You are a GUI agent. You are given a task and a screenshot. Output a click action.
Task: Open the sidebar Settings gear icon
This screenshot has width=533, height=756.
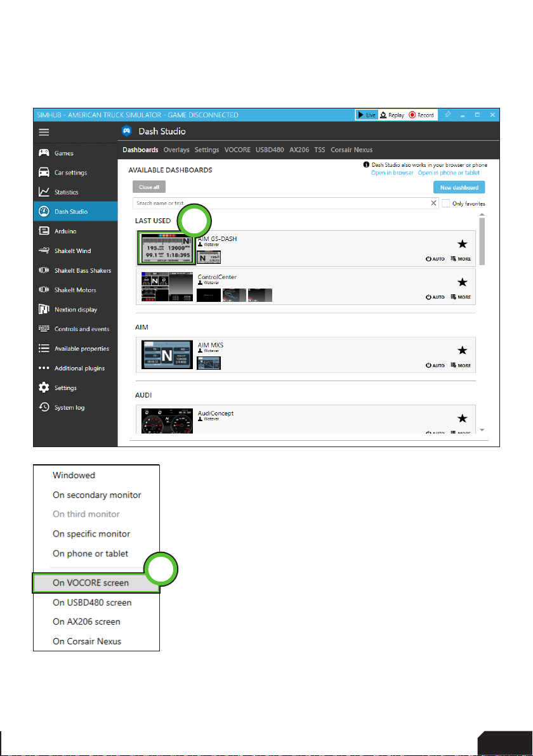point(44,388)
